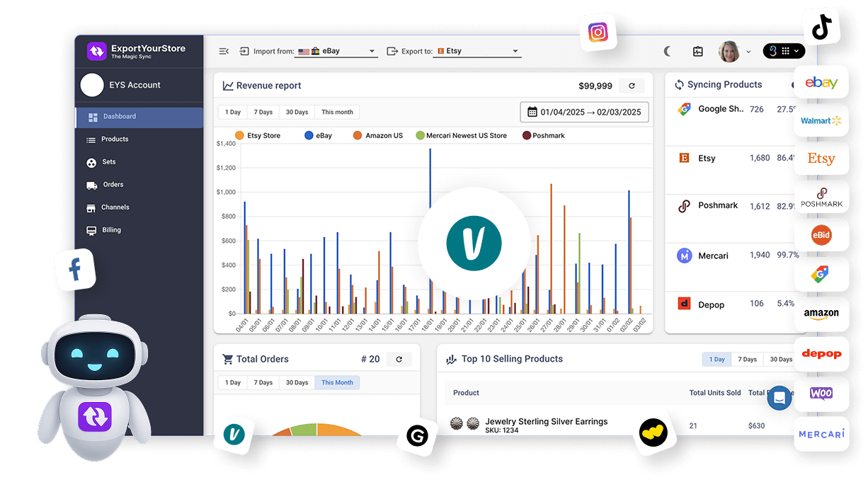
Task: Select This Month in Total Orders
Action: 337,383
